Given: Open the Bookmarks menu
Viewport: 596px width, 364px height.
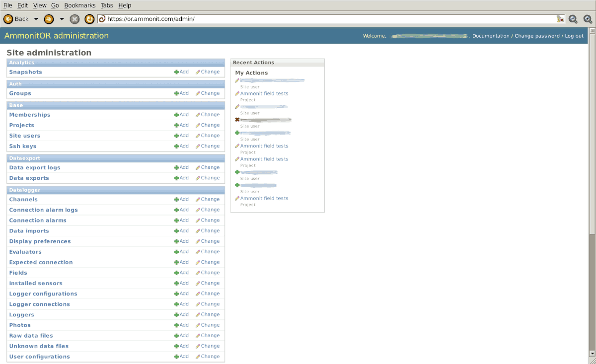Looking at the screenshot, I should coord(79,5).
